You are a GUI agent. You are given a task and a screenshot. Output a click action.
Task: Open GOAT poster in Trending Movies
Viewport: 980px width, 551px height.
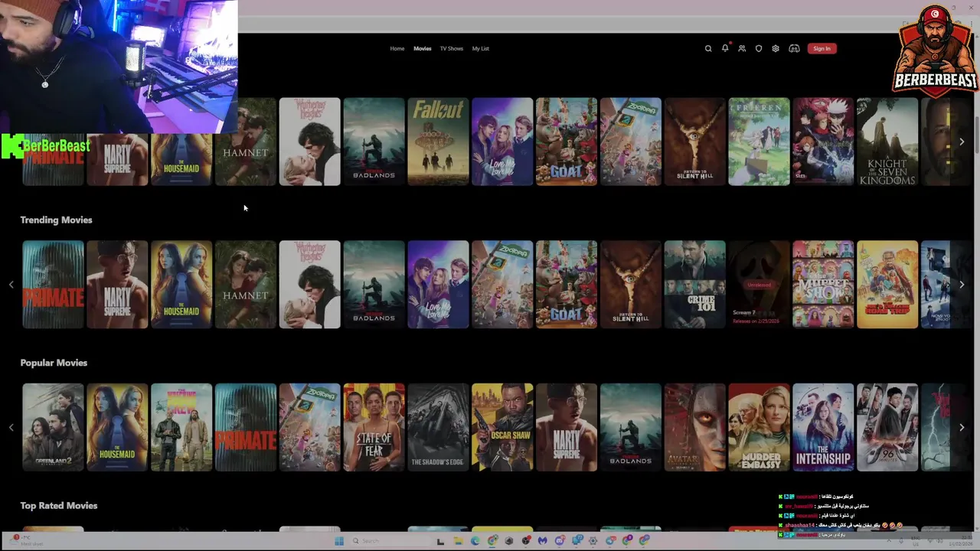click(x=567, y=285)
